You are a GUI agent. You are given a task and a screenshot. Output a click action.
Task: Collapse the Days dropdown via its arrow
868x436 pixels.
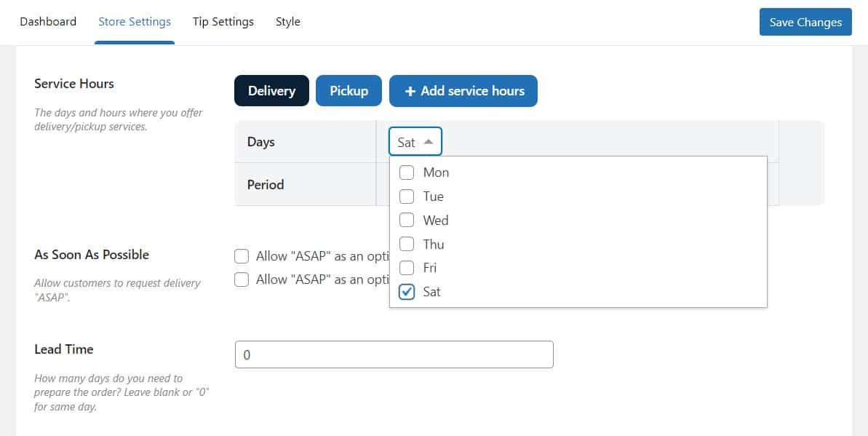(x=428, y=142)
